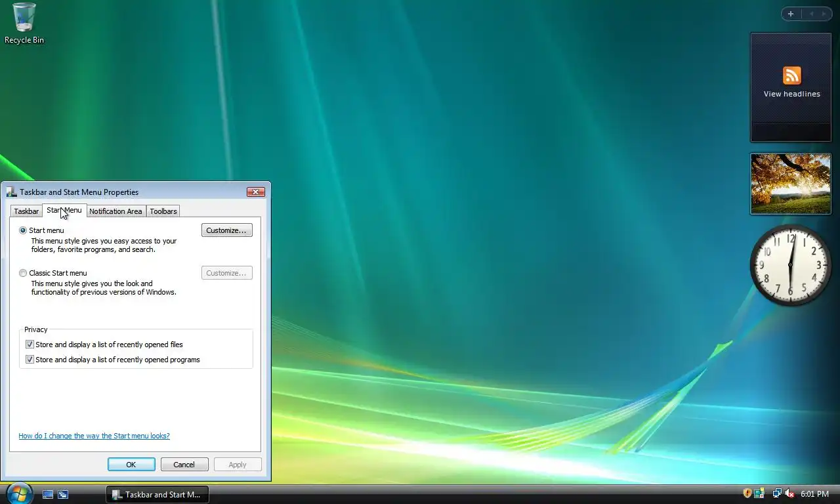Click the Windows Security alert shield tray icon
This screenshot has width=840, height=504.
tap(747, 493)
